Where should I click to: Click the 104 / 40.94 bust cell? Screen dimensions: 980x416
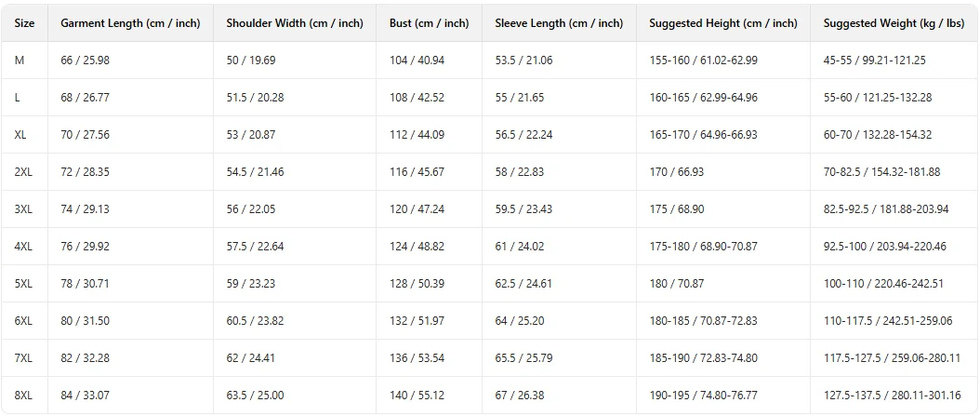(417, 60)
